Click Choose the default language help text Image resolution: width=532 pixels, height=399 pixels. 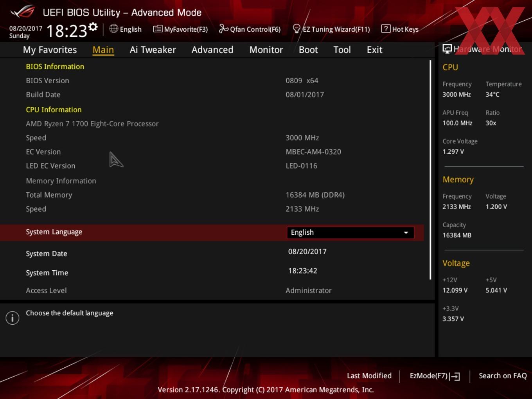(x=70, y=313)
